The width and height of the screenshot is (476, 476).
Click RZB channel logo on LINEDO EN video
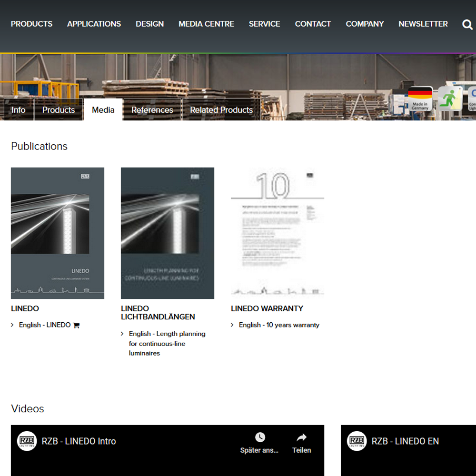tap(357, 441)
